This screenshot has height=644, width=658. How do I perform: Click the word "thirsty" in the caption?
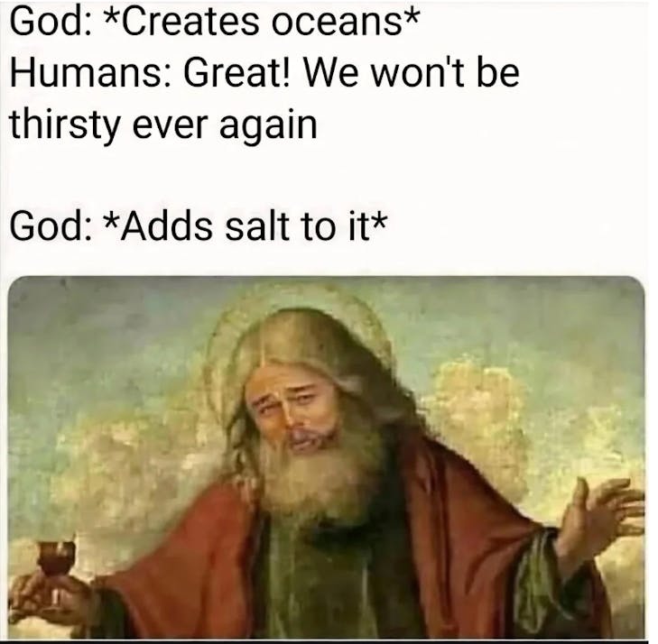[x=65, y=125]
